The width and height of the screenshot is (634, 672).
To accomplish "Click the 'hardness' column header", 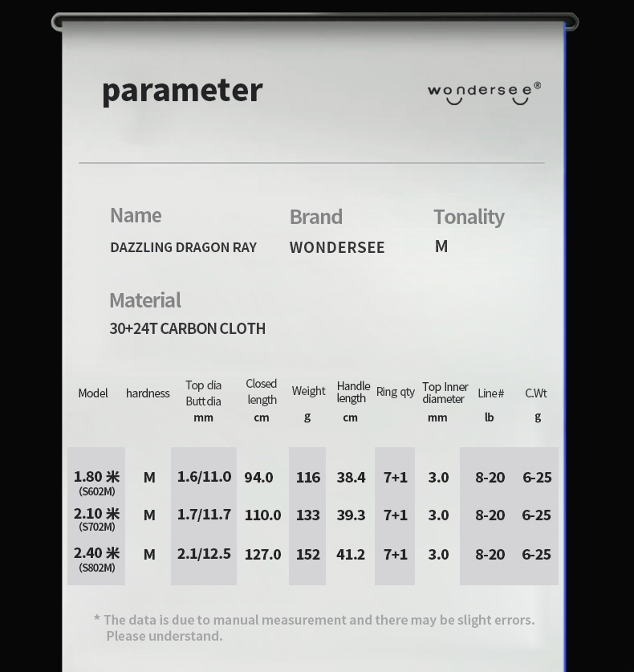I will click(x=148, y=393).
